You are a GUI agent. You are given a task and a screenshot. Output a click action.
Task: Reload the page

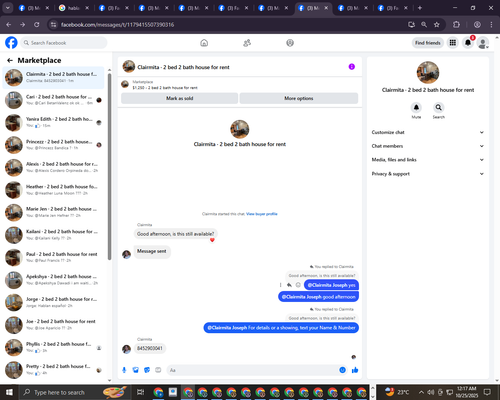click(37, 24)
